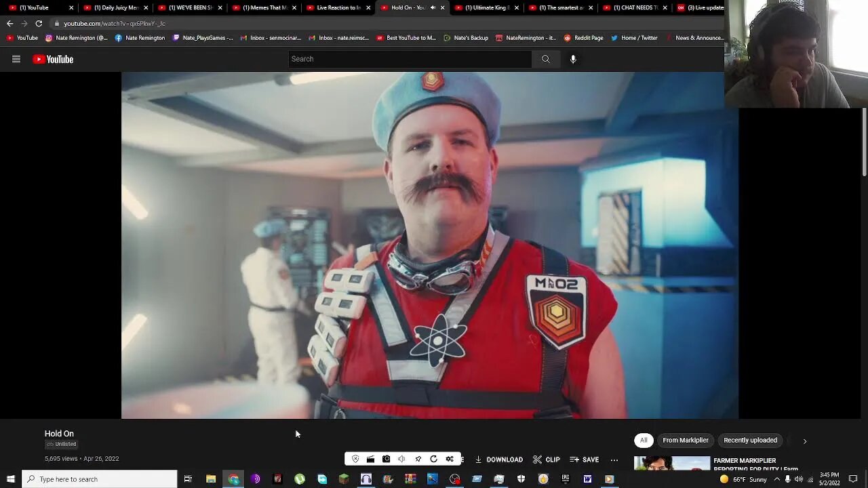The height and width of the screenshot is (488, 868).
Task: Click the Windows taskbar search box
Action: [100, 479]
